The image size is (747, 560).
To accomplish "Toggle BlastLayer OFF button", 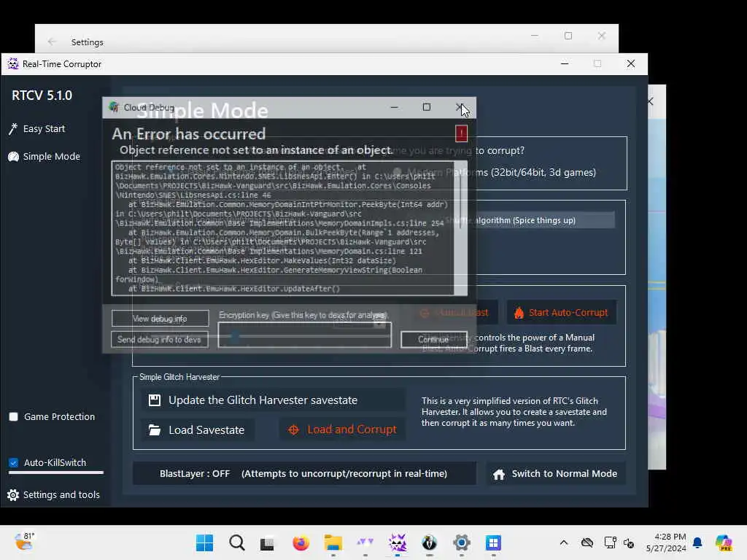I will 304,473.
